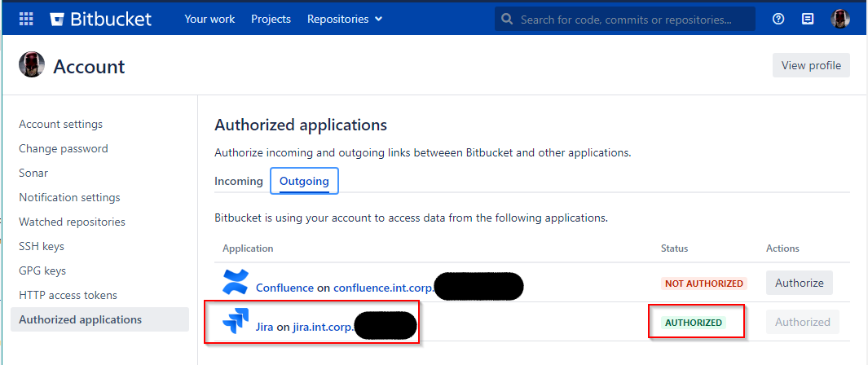This screenshot has width=868, height=365.
Task: Click the account avatar beside Account heading
Action: [32, 65]
